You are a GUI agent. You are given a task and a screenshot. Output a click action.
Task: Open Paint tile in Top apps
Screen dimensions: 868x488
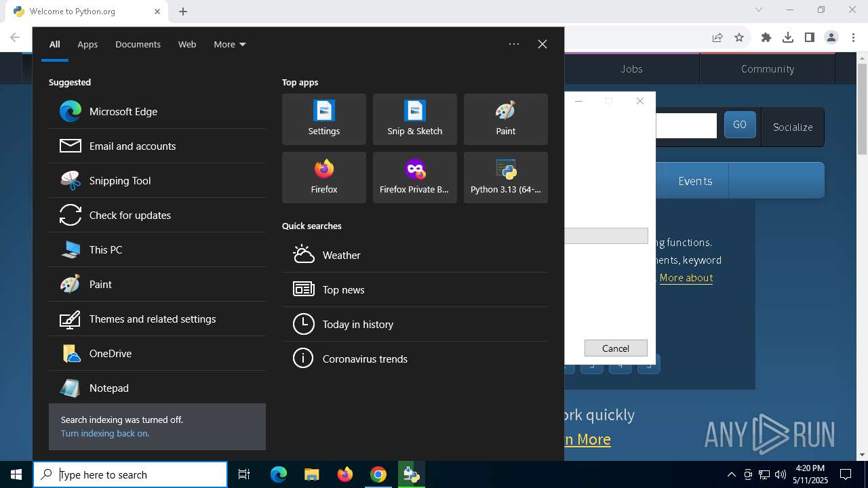pyautogui.click(x=506, y=119)
